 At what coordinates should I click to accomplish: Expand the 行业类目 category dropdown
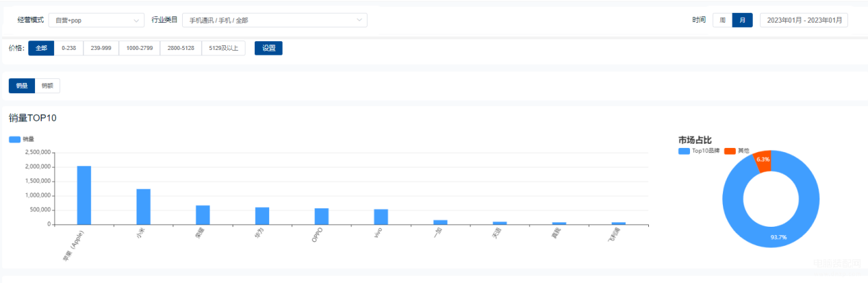[x=275, y=21]
